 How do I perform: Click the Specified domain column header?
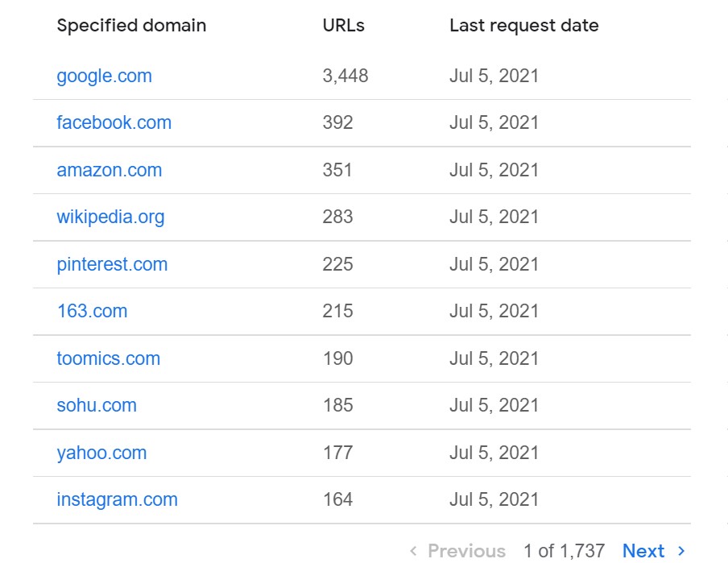(x=131, y=26)
